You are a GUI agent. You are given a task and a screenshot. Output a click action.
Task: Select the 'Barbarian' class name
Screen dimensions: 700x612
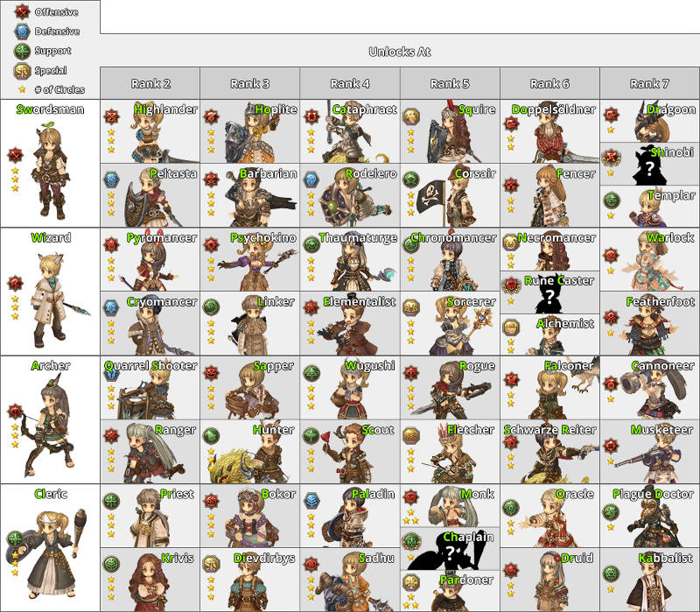(x=269, y=173)
